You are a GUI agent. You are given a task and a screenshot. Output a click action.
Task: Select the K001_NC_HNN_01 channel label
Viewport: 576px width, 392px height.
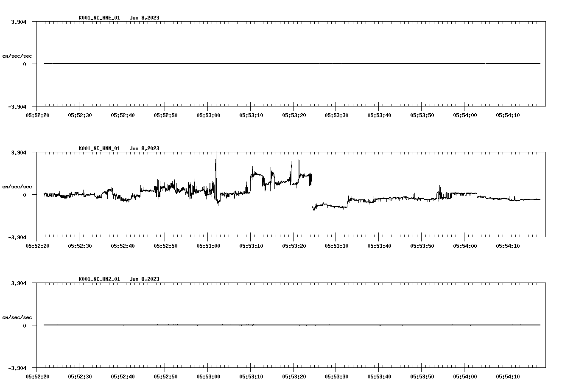click(99, 148)
